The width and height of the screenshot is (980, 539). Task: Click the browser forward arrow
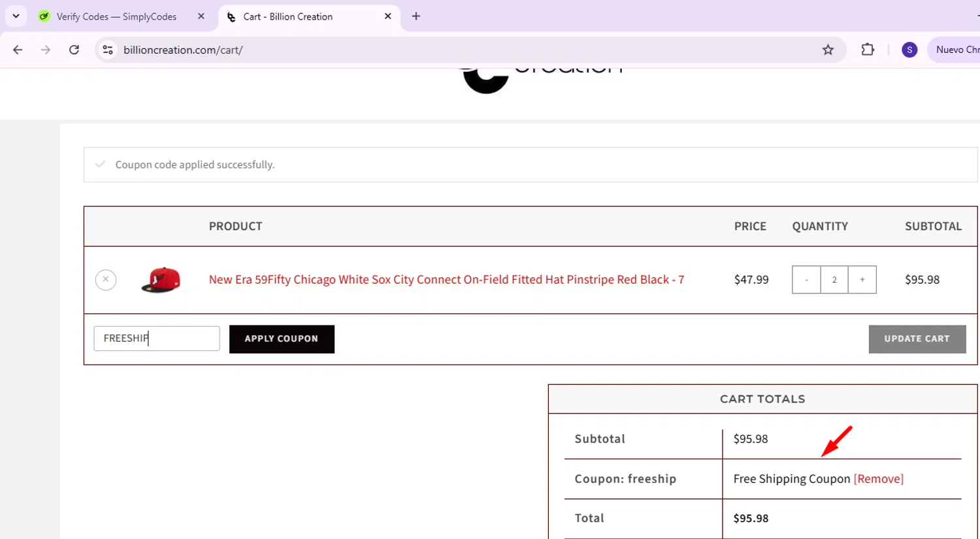coord(46,50)
